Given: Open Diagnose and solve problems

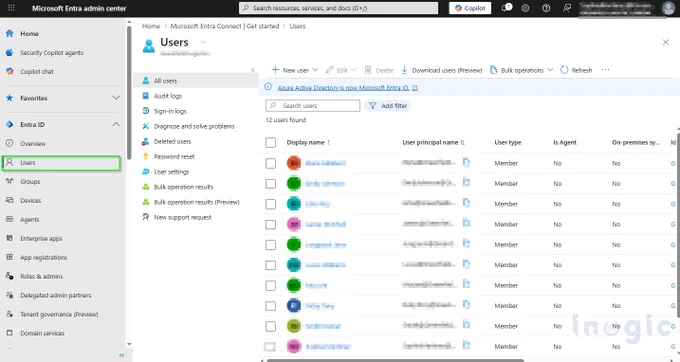Looking at the screenshot, I should (x=194, y=126).
